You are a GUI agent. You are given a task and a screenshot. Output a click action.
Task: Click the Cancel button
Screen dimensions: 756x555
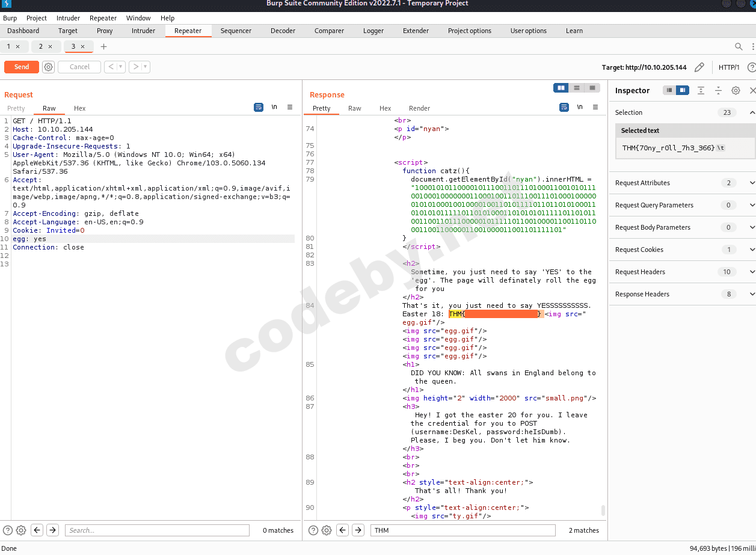[79, 67]
